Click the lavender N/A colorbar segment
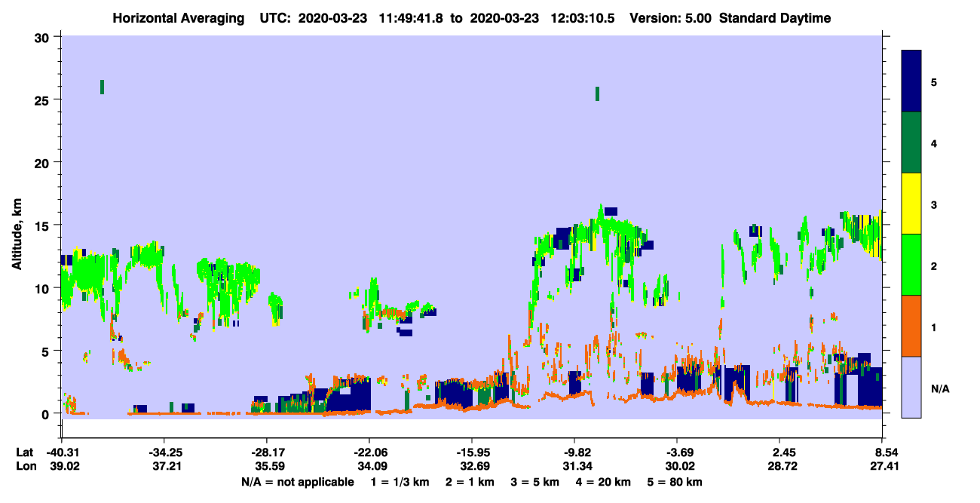 pyautogui.click(x=911, y=387)
